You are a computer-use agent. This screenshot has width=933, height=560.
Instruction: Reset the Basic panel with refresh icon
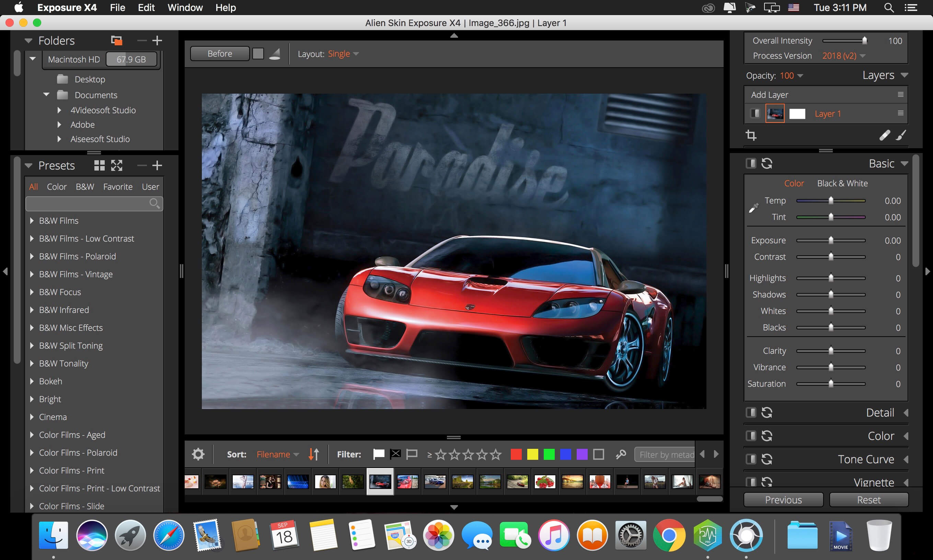(x=767, y=163)
